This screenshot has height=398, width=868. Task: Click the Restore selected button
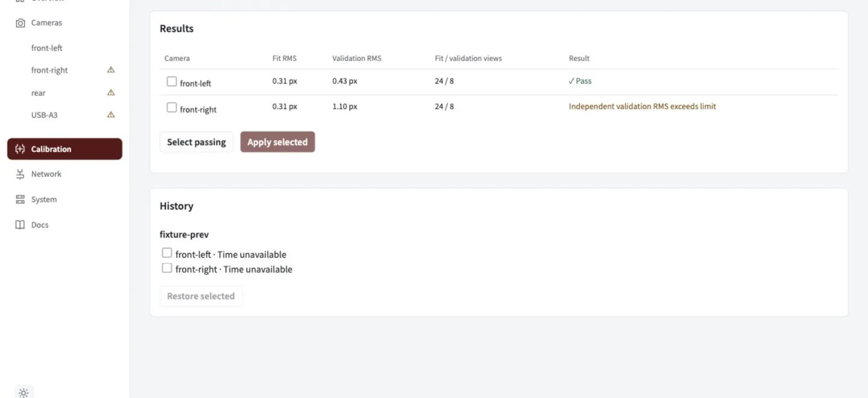click(201, 296)
